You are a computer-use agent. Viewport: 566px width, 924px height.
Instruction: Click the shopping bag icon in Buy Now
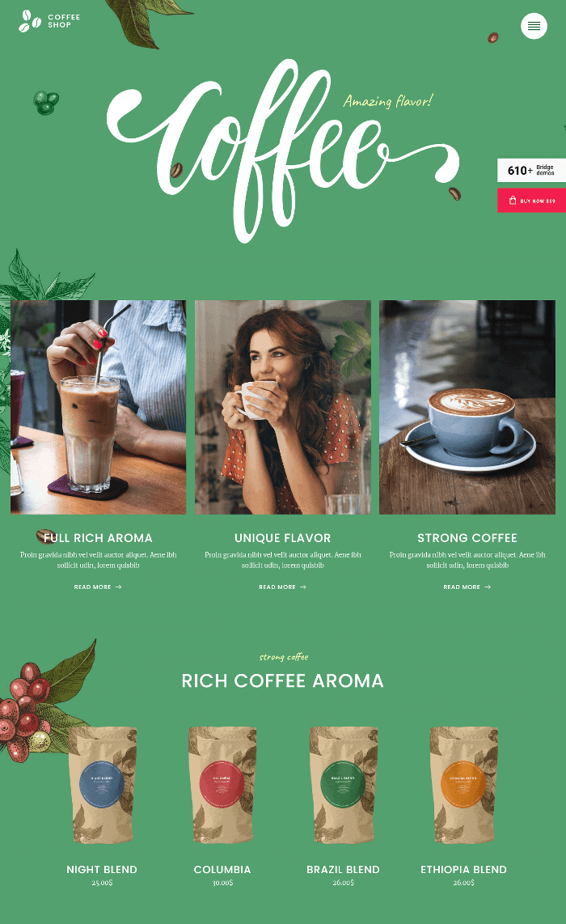tap(513, 201)
